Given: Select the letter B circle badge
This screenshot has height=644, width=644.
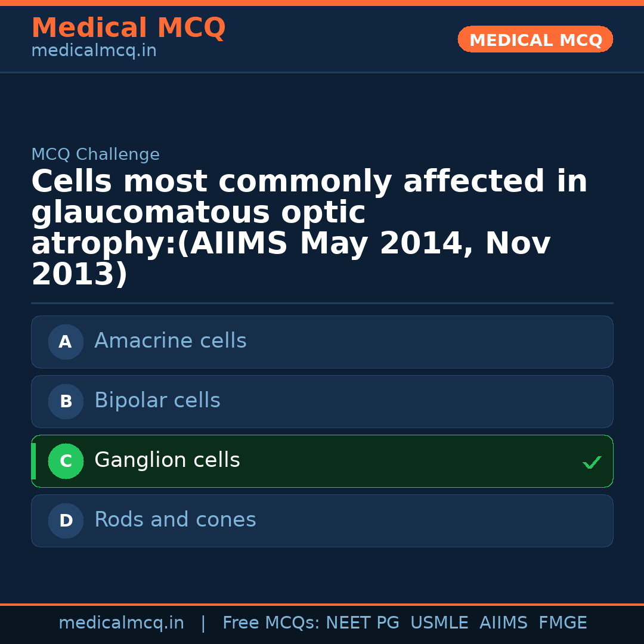Looking at the screenshot, I should click(x=66, y=401).
